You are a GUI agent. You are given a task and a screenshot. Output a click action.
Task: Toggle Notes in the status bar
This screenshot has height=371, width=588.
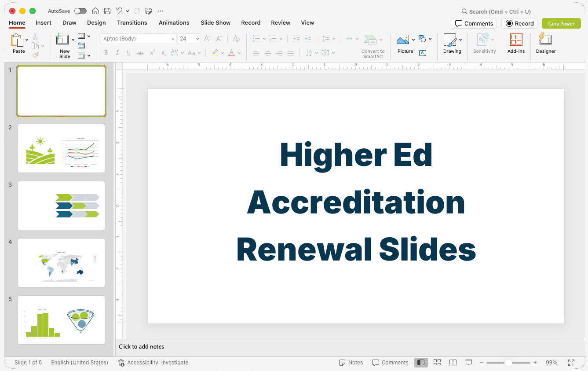[x=351, y=363]
